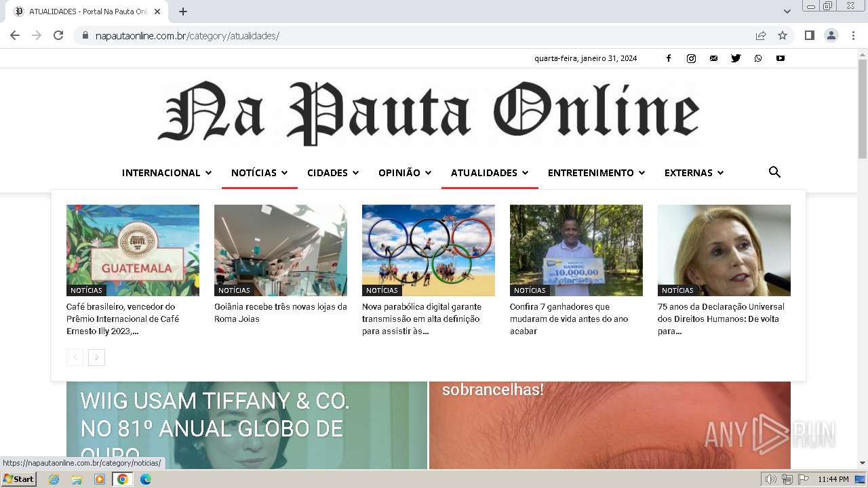Open the Roma Joias store thumbnail
The height and width of the screenshot is (488, 868).
(281, 250)
